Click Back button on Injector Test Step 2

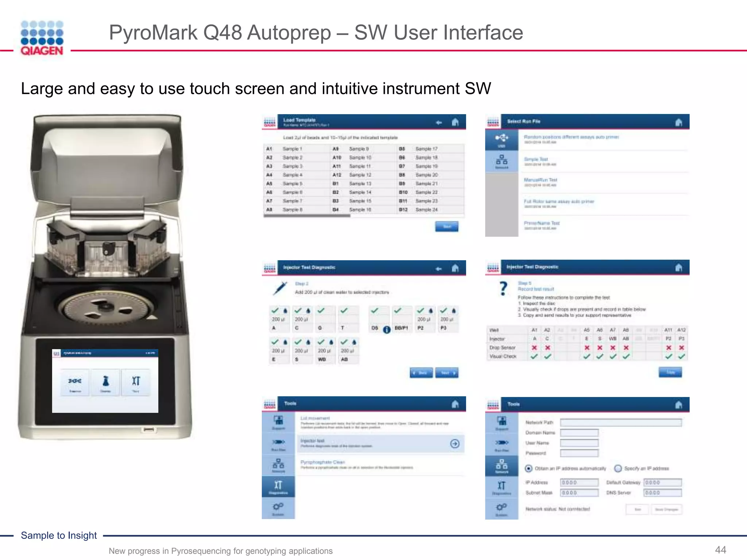click(x=421, y=373)
